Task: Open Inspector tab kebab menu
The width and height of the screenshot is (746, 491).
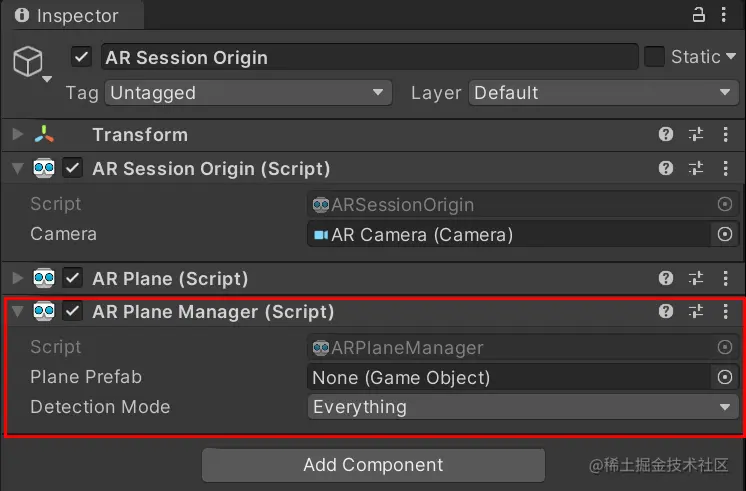Action: 724,14
